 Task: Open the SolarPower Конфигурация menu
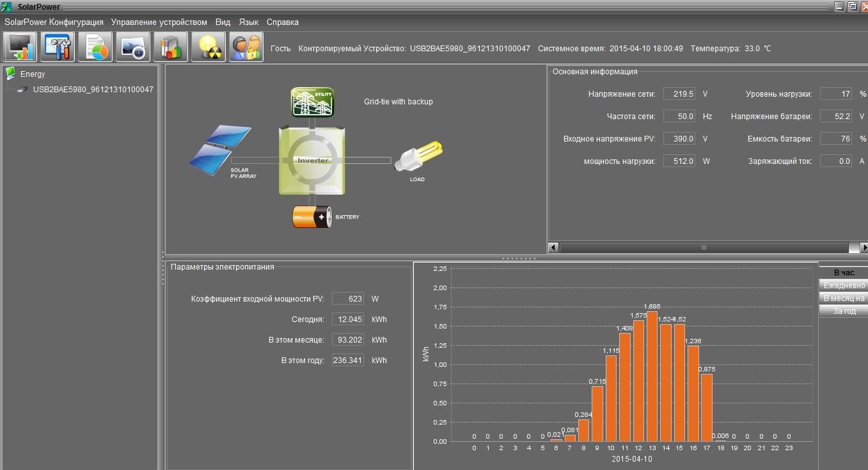pyautogui.click(x=54, y=22)
